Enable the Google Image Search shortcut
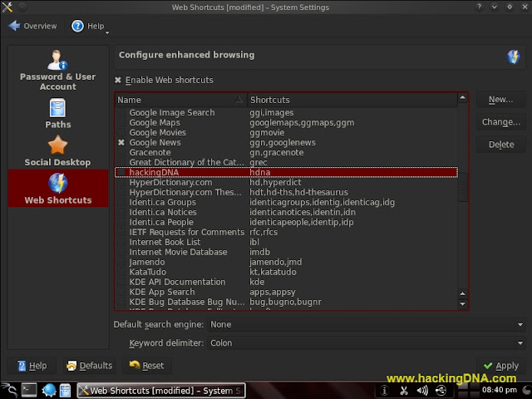This screenshot has height=399, width=532. pos(121,113)
